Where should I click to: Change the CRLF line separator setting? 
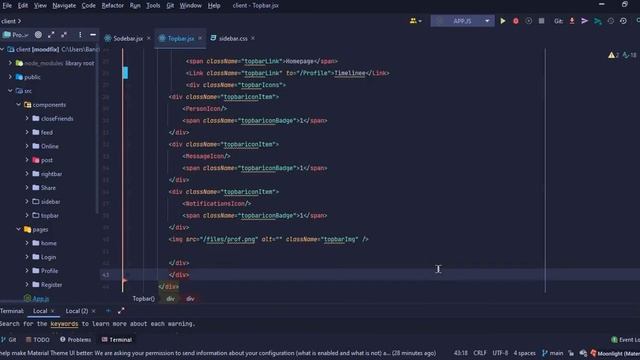[480, 353]
